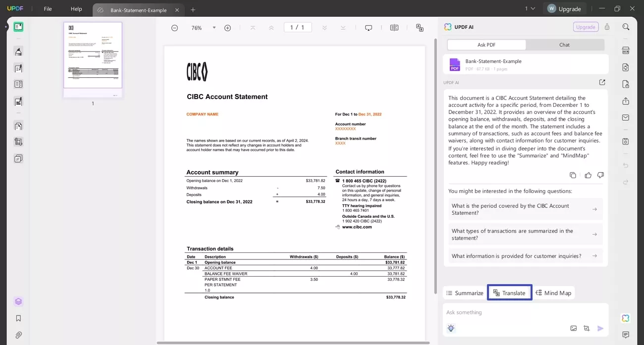Click the page number field
The height and width of the screenshot is (345, 644).
298,28
